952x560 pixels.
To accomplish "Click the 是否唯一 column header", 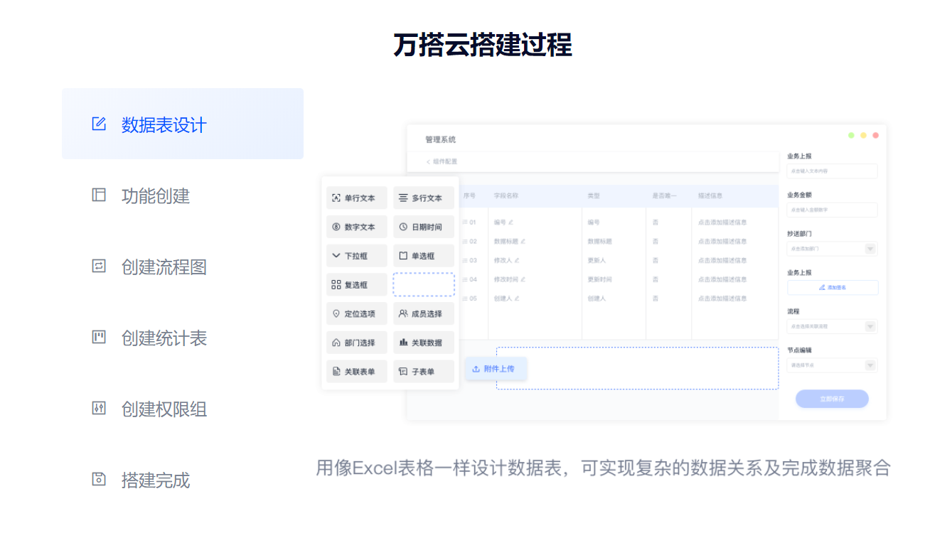I will [x=665, y=195].
